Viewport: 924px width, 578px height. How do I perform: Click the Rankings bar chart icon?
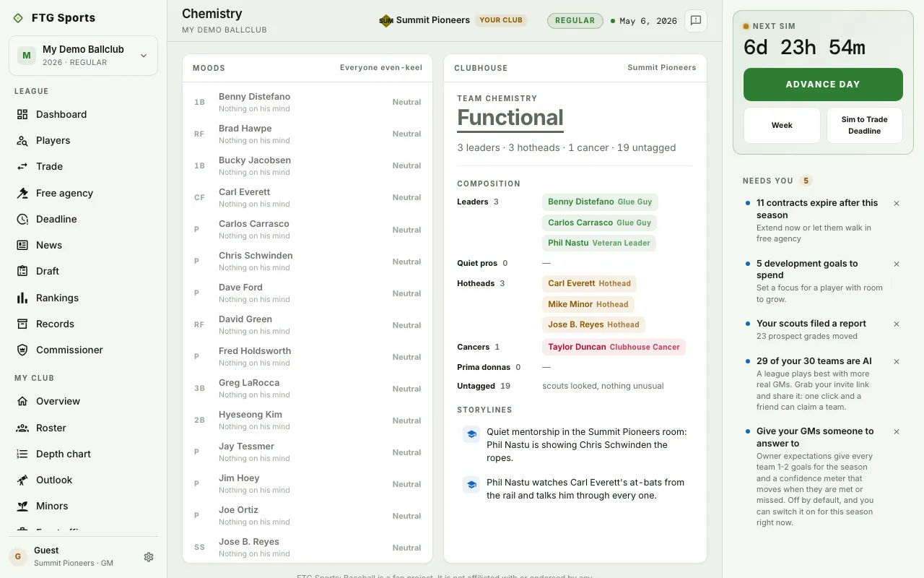tap(22, 298)
